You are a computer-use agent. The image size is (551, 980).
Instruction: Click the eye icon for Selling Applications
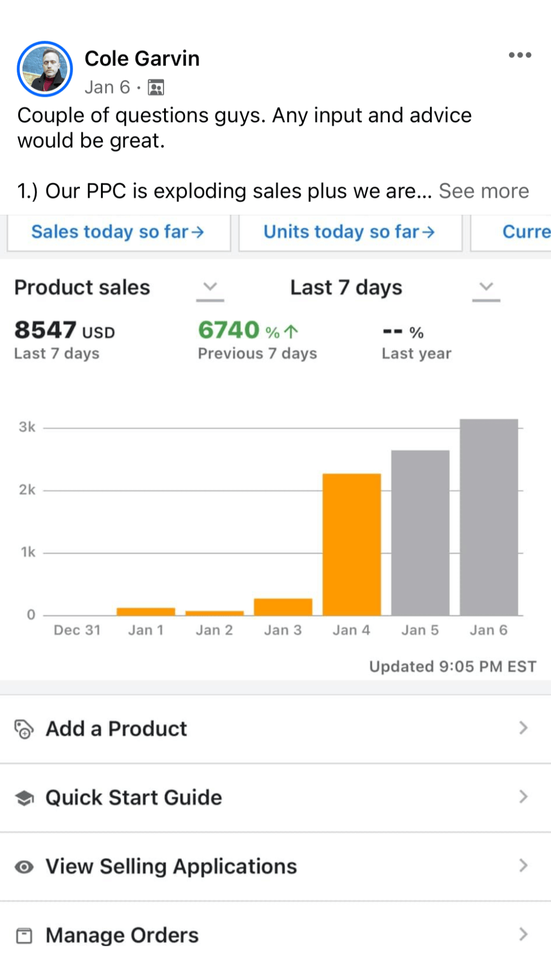pyautogui.click(x=24, y=867)
